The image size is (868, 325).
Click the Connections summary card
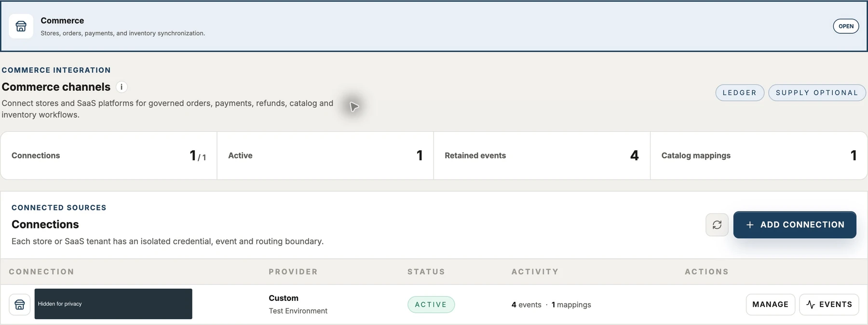click(x=109, y=155)
